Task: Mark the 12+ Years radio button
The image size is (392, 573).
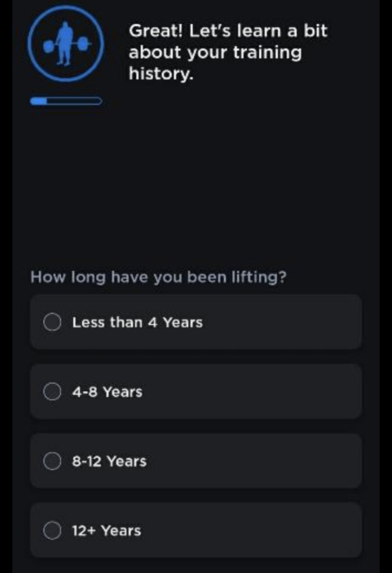Action: [x=52, y=530]
